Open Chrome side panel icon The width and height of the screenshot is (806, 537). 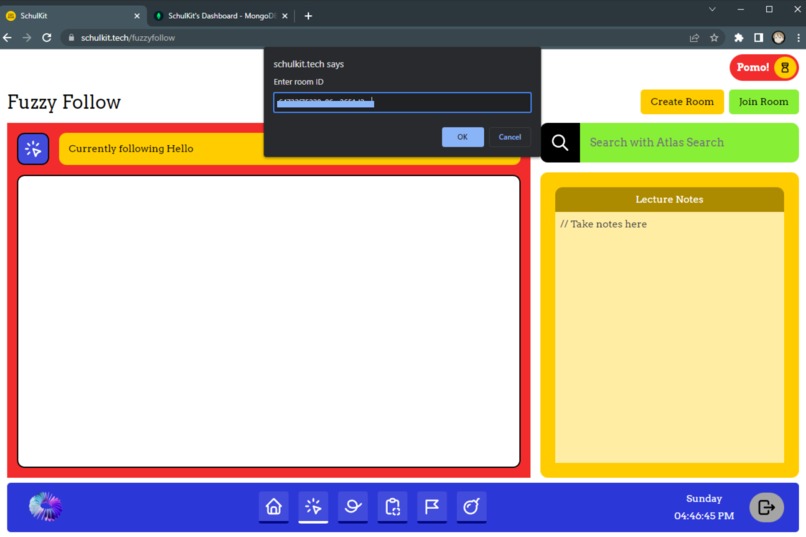point(758,38)
